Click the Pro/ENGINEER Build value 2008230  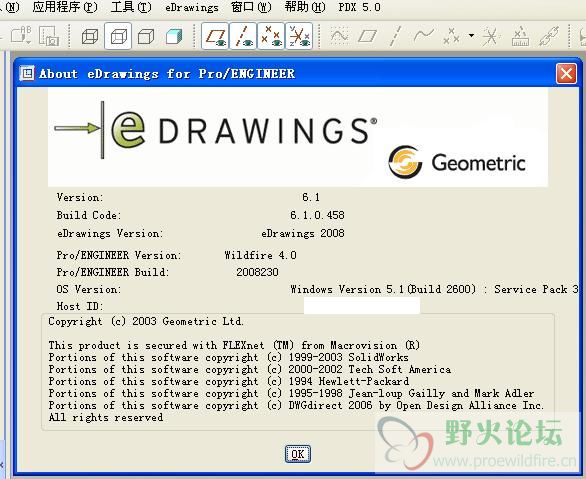pos(257,272)
